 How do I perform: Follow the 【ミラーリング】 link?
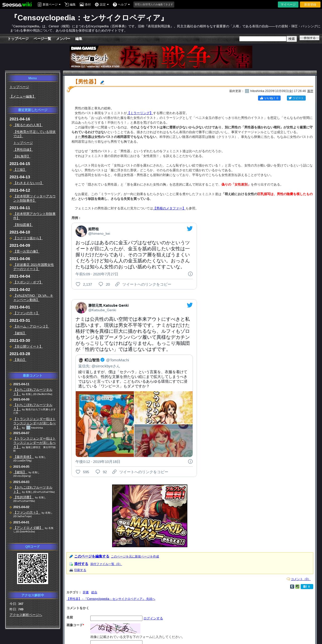140,113
